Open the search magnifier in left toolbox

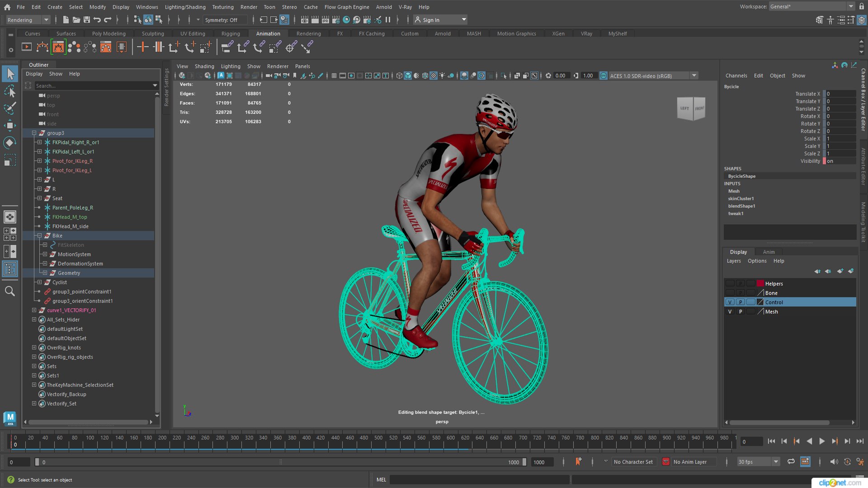[x=10, y=291]
